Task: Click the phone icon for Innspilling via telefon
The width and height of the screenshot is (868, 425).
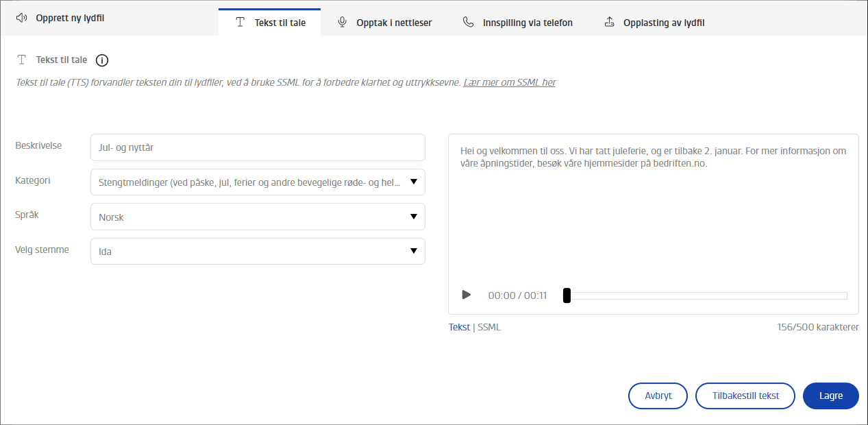Action: 469,23
